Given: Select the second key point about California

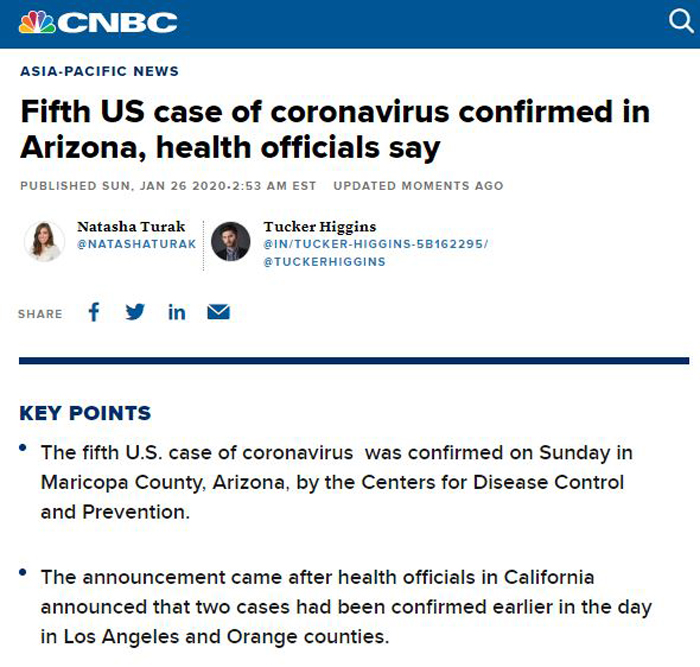Looking at the screenshot, I should coord(346,607).
